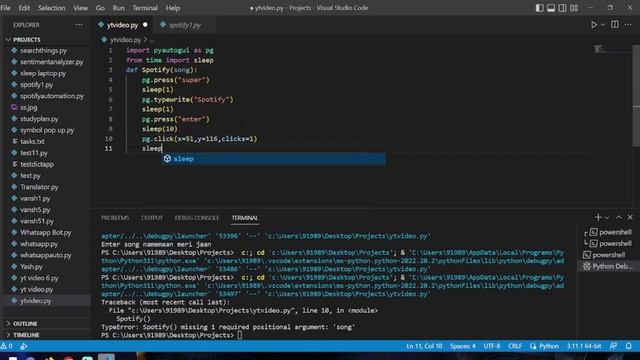Viewport: 640px width, 360px height.
Task: Open sleep laptop.py file
Action: point(43,73)
